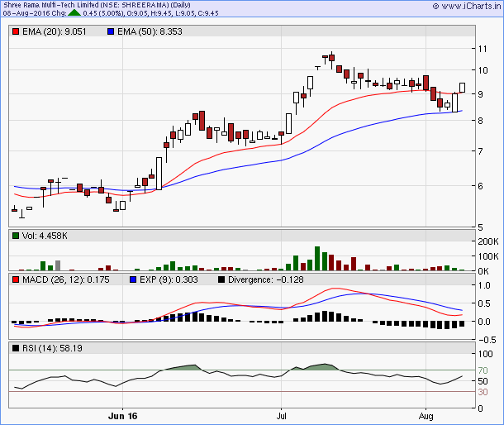
Task: Click the blue EXP (9) legend swatch
Action: point(133,279)
